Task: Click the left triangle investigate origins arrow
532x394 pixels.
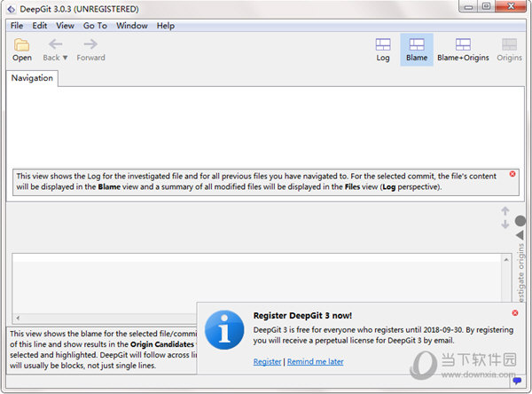Action: point(520,235)
